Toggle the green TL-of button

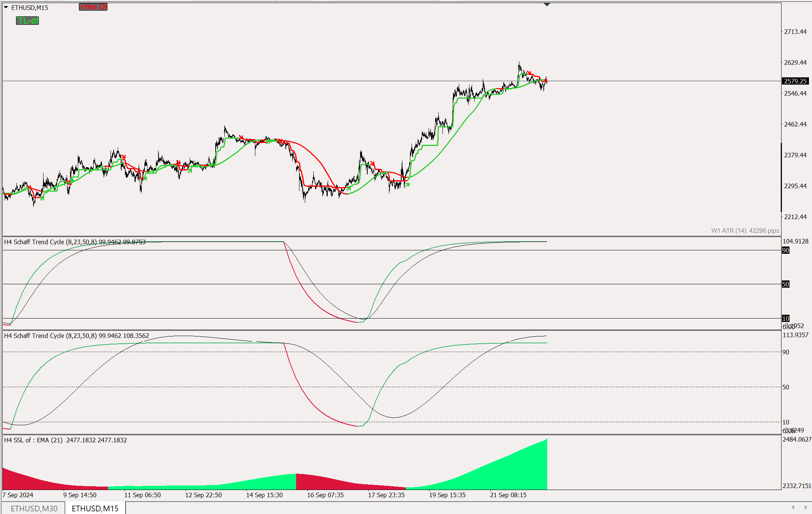27,21
